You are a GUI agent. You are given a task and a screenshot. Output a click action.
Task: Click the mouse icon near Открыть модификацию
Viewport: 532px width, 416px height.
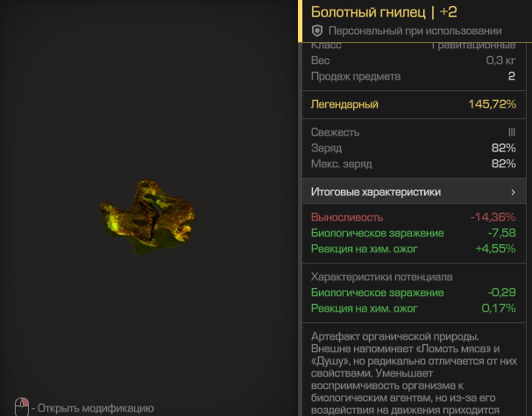22,406
